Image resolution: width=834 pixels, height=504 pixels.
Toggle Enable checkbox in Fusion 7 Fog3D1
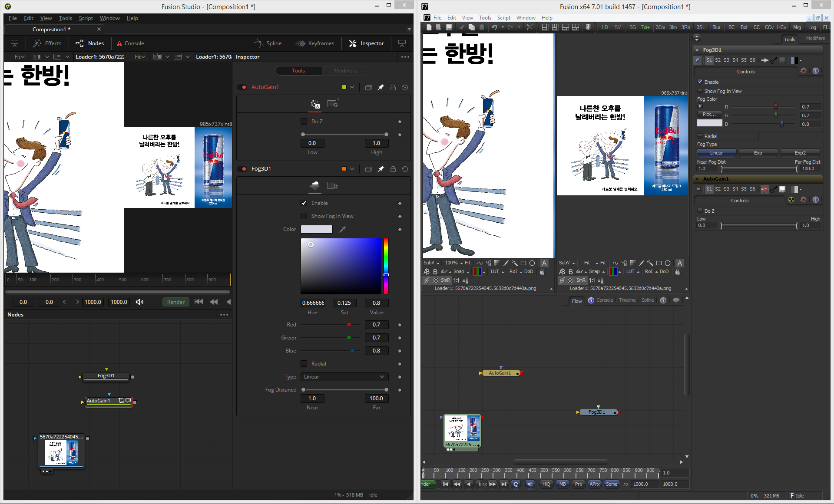700,82
